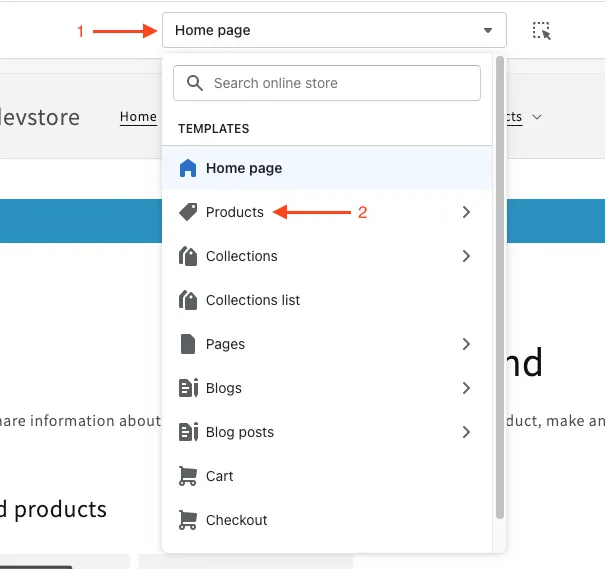The height and width of the screenshot is (569, 605).
Task: Click the Products tag icon
Action: pos(188,212)
